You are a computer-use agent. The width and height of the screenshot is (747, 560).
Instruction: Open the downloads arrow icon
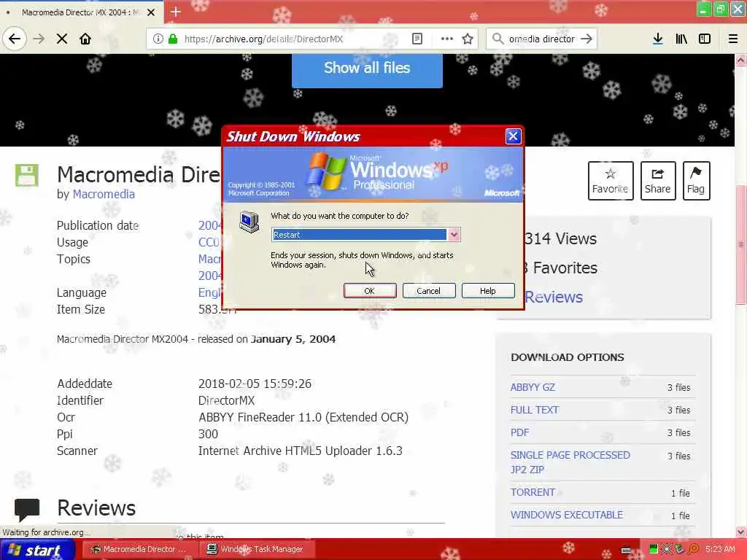point(657,39)
